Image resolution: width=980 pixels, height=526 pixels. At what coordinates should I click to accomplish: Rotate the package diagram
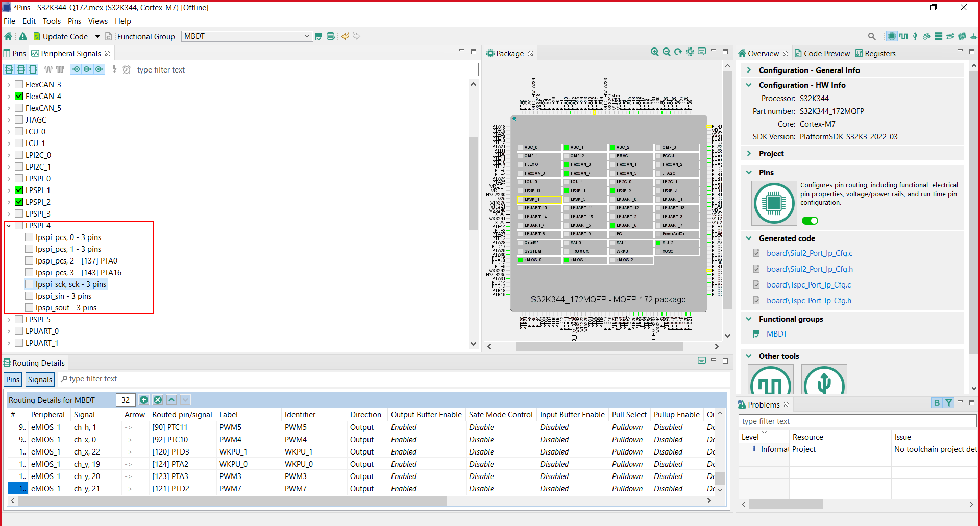coord(678,52)
